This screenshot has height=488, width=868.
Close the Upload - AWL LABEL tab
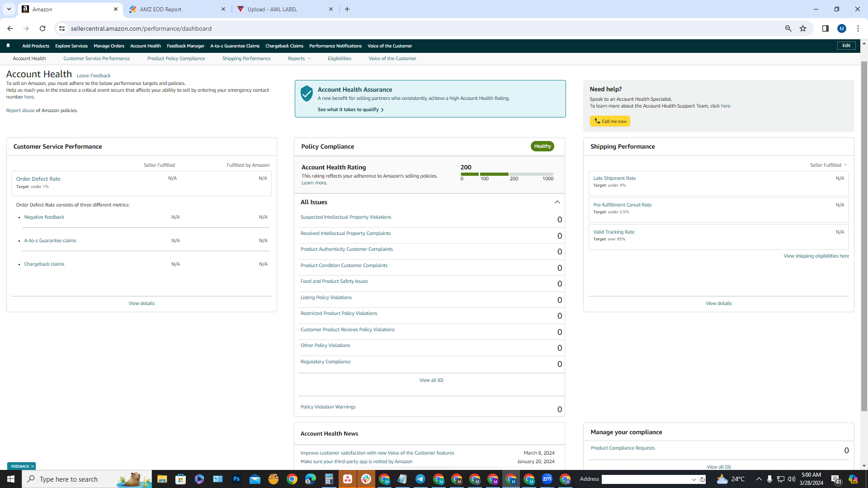(331, 9)
